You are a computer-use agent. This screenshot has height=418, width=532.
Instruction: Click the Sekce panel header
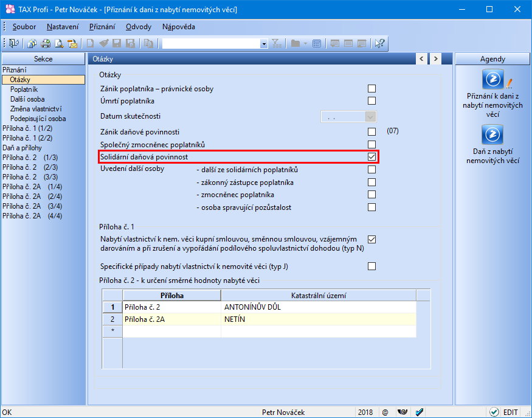tap(43, 59)
